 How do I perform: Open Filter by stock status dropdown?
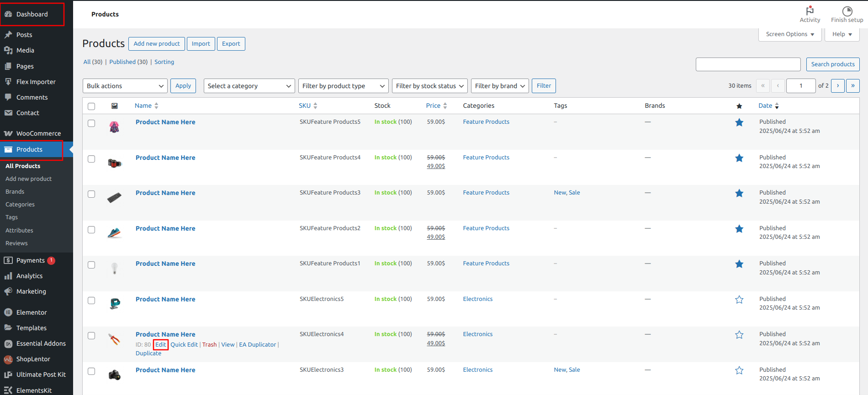(430, 86)
